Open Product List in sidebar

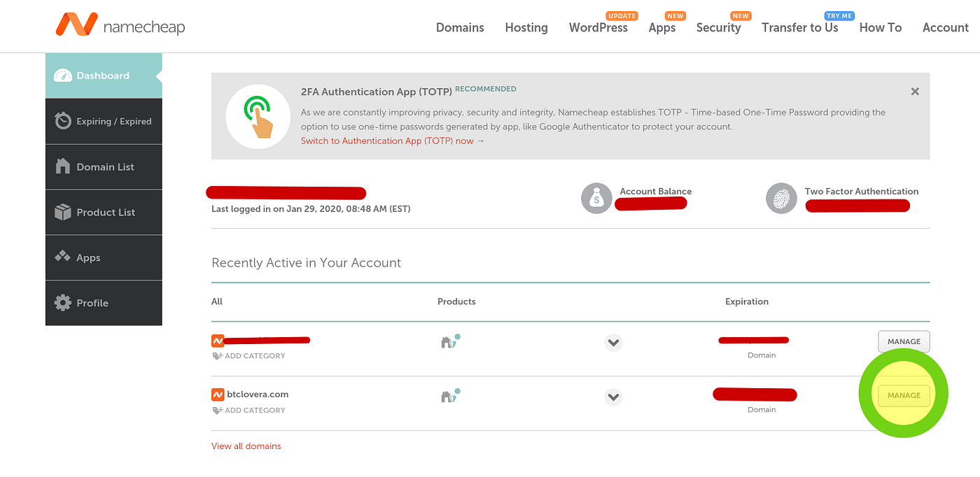click(104, 212)
